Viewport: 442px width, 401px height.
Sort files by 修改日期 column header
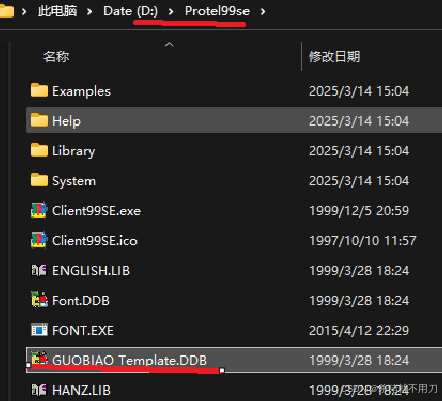(x=334, y=56)
